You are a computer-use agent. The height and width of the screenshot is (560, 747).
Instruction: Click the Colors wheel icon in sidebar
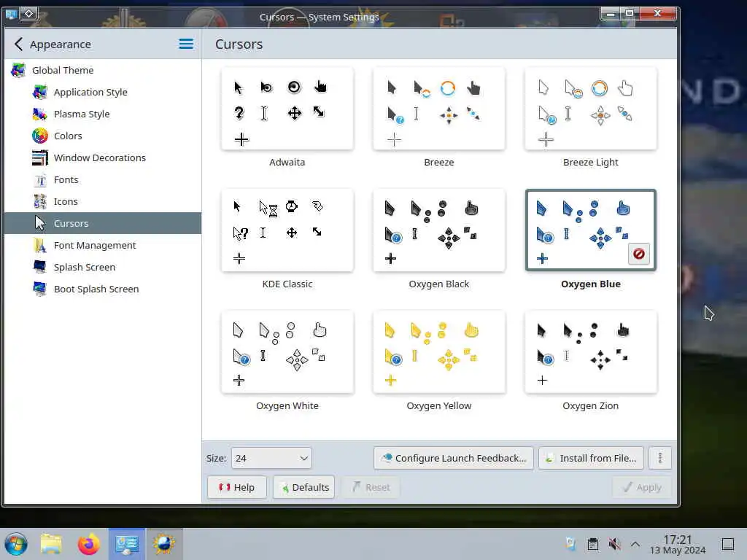[x=40, y=136]
